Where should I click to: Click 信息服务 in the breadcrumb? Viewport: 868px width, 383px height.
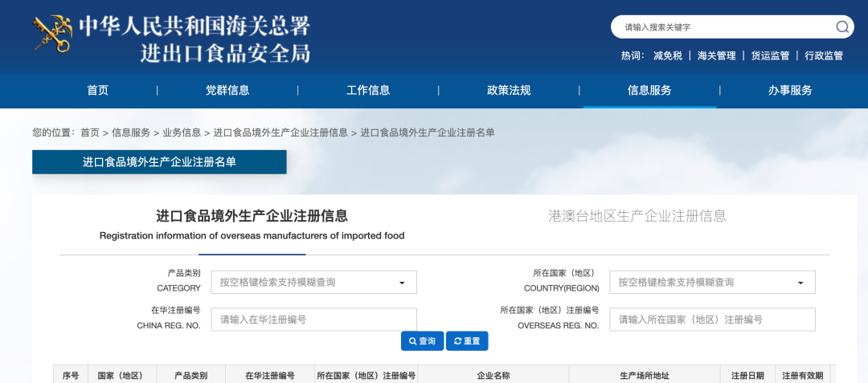131,132
